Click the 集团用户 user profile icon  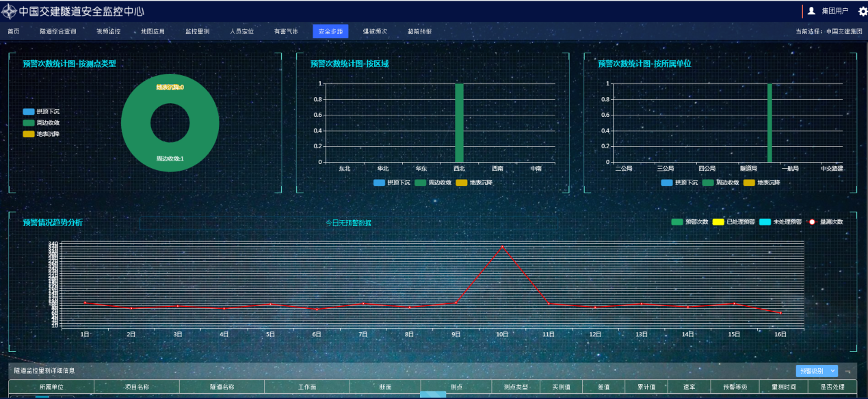(811, 11)
